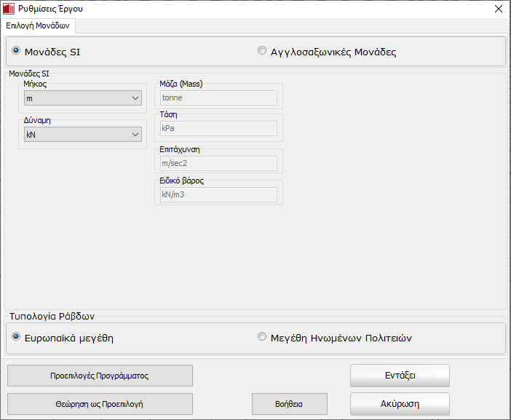Close the Ρυθμίσεις Έργου dialog
The height and width of the screenshot is (420, 511).
(x=498, y=9)
